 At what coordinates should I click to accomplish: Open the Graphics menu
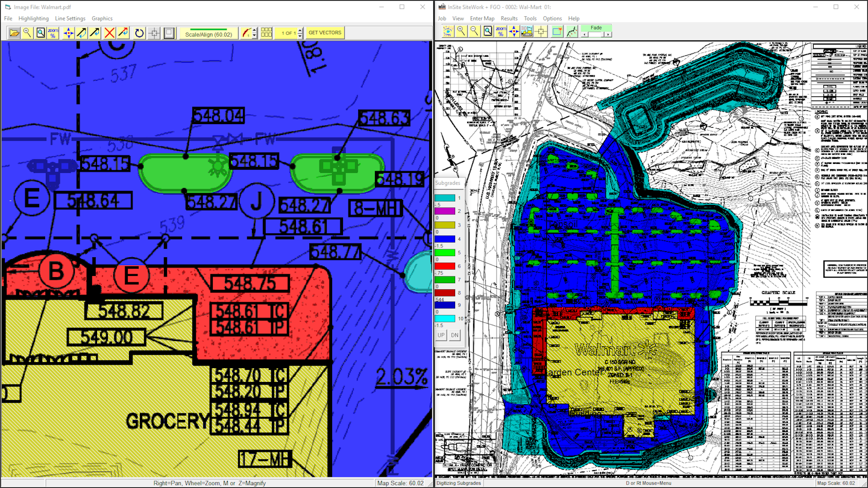pyautogui.click(x=102, y=19)
